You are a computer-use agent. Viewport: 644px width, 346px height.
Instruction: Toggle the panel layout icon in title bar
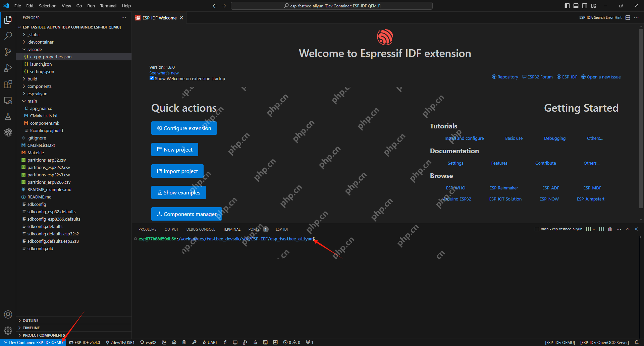pos(576,5)
